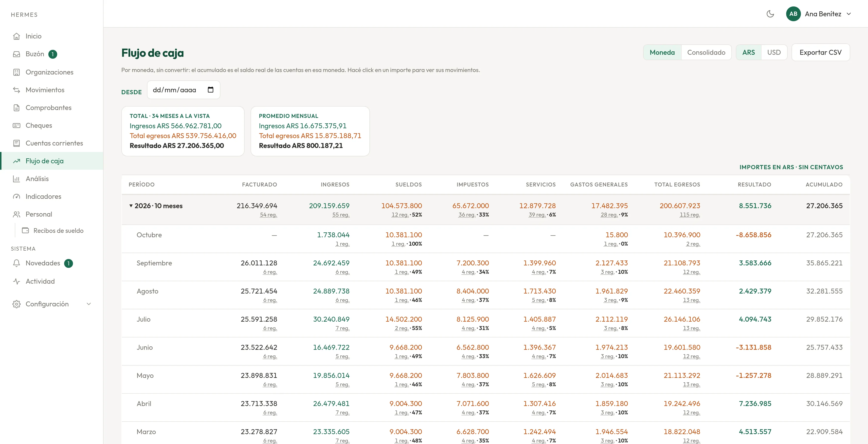
Task: Click Marzo gastos generales 1.946.554
Action: [x=611, y=432]
